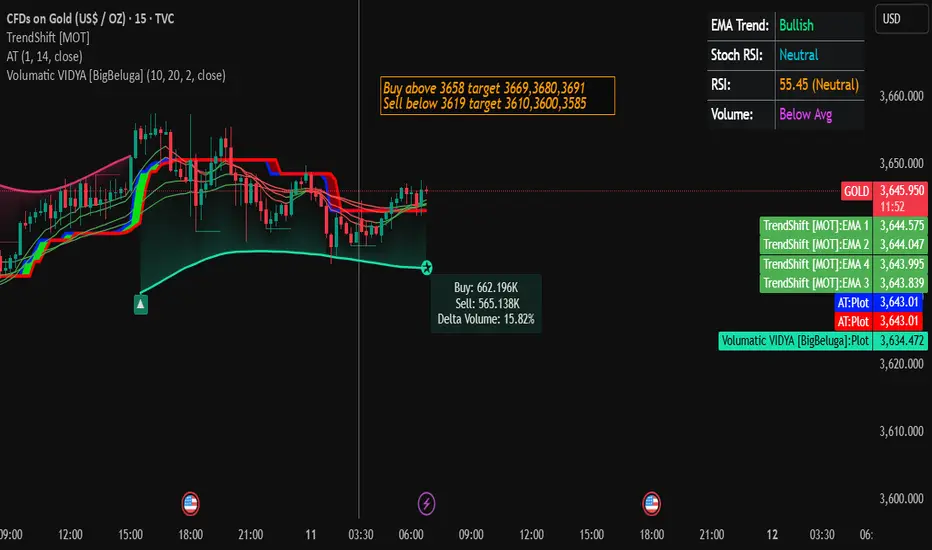Image resolution: width=932 pixels, height=550 pixels.
Task: Click the Stoch RSI Neutral value
Action: pyautogui.click(x=798, y=55)
